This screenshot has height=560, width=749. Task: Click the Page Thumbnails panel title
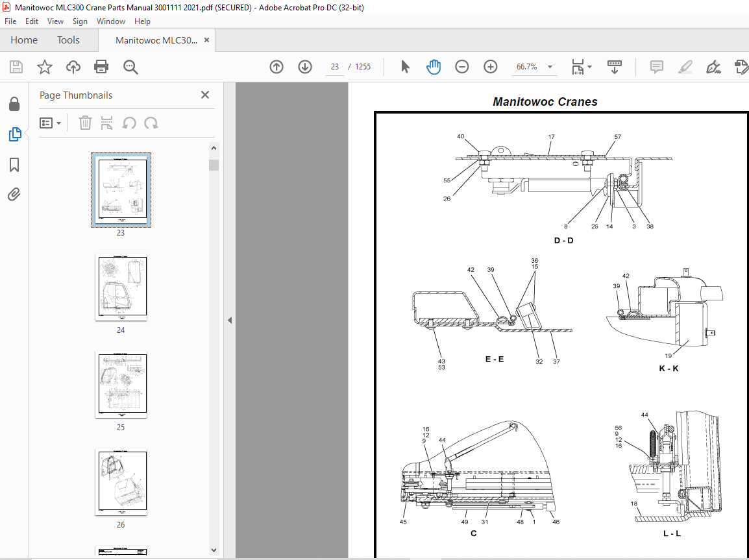tap(76, 95)
